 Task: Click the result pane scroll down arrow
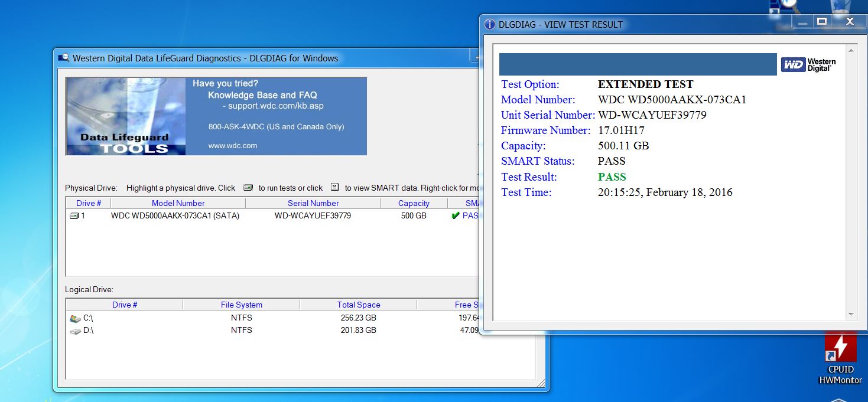pyautogui.click(x=851, y=315)
